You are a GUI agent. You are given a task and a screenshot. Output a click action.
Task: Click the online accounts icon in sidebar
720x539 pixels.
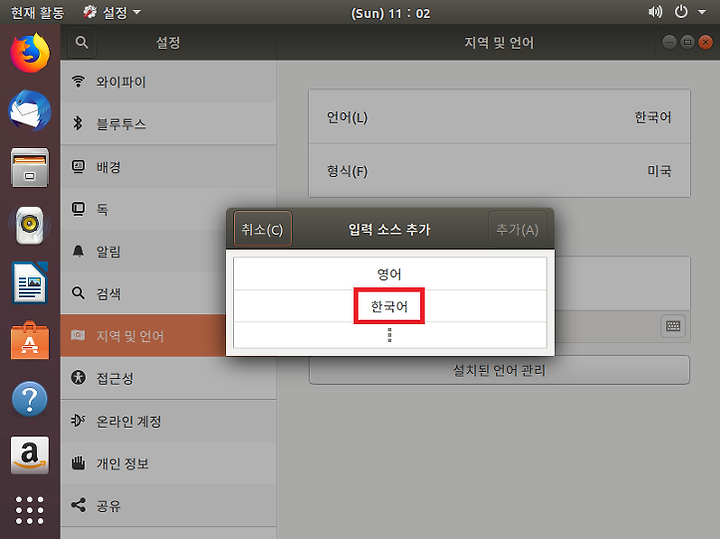click(x=78, y=420)
